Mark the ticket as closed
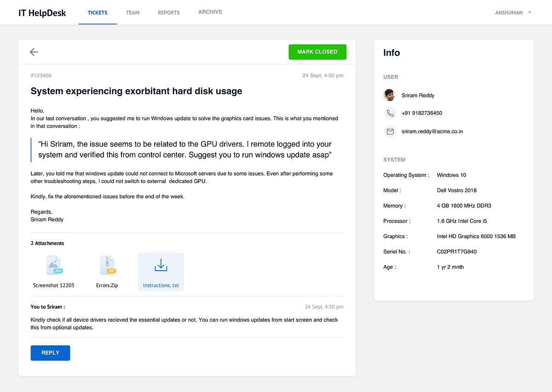This screenshot has width=552, height=392. tap(317, 52)
